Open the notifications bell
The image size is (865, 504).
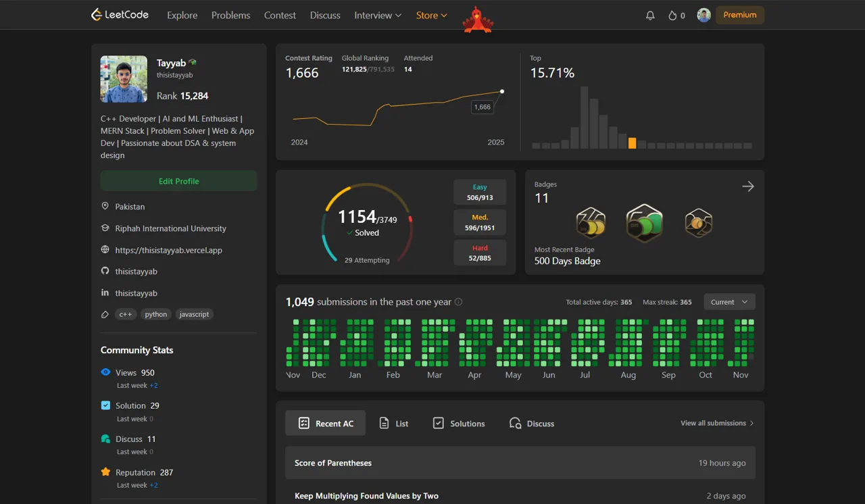pyautogui.click(x=650, y=15)
